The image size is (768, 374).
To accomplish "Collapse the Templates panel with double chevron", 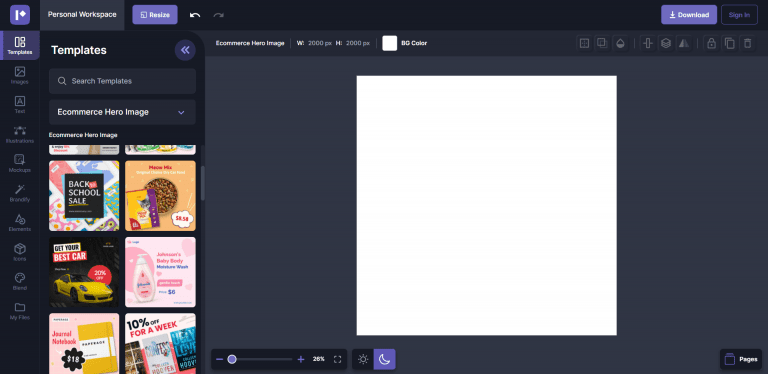I will click(185, 50).
